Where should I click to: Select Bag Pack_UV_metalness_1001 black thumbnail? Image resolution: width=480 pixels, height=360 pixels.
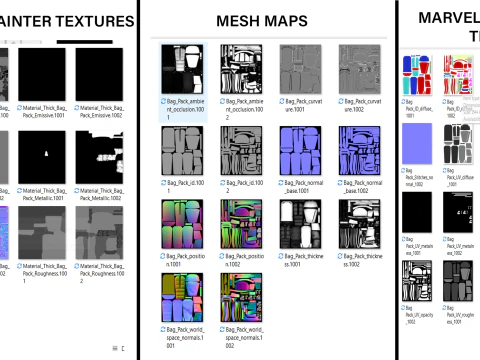pyautogui.click(x=417, y=212)
